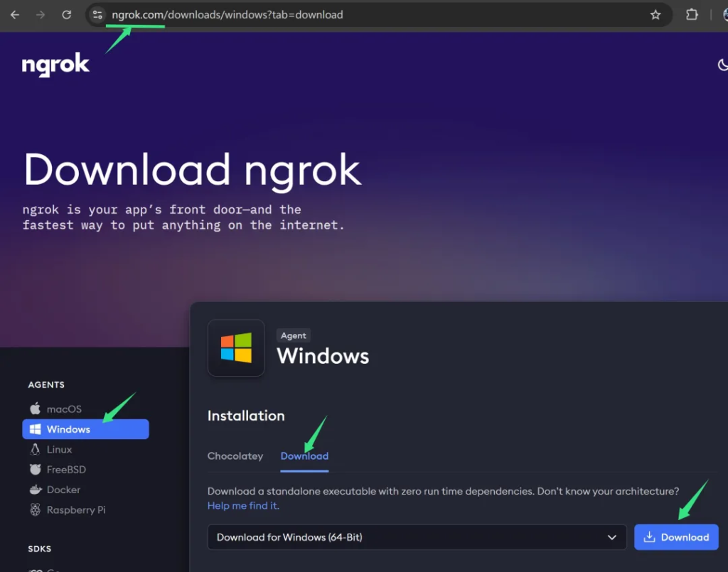Image resolution: width=728 pixels, height=572 pixels.
Task: Click the blue Download button
Action: tap(676, 537)
